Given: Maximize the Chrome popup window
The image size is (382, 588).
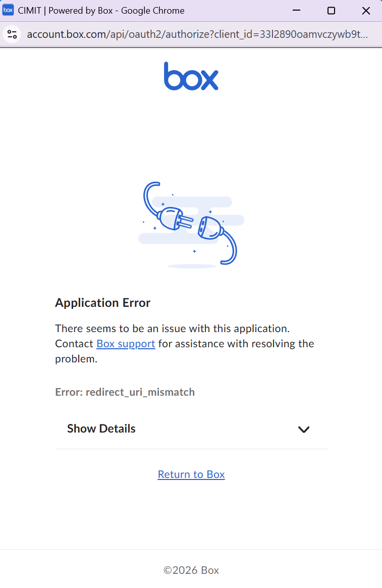Looking at the screenshot, I should pyautogui.click(x=332, y=11).
